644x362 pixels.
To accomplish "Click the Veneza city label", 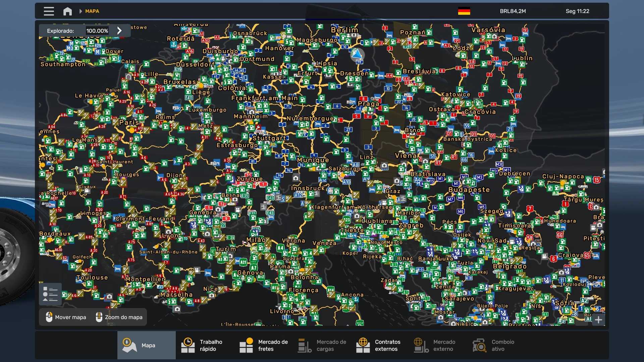I will [x=324, y=243].
